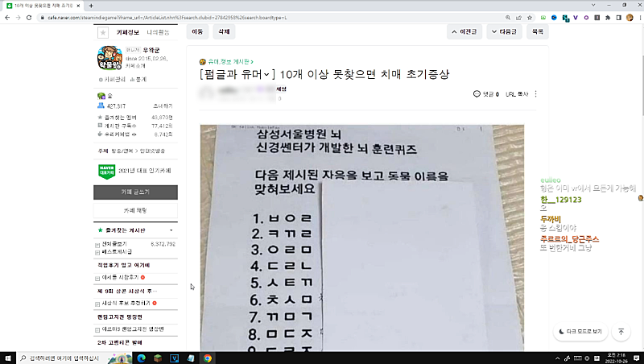The height and width of the screenshot is (364, 644).
Task: Click the 목록 list button
Action: [x=538, y=31]
